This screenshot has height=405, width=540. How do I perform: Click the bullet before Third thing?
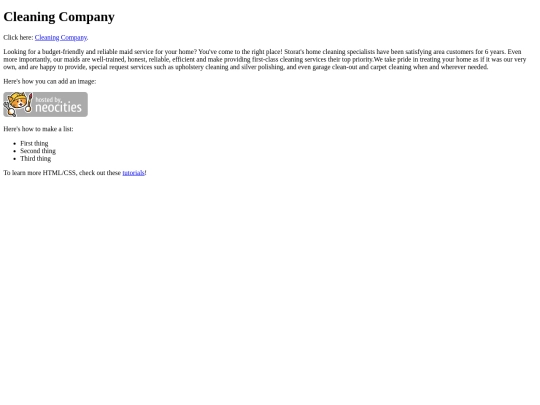coord(14,159)
